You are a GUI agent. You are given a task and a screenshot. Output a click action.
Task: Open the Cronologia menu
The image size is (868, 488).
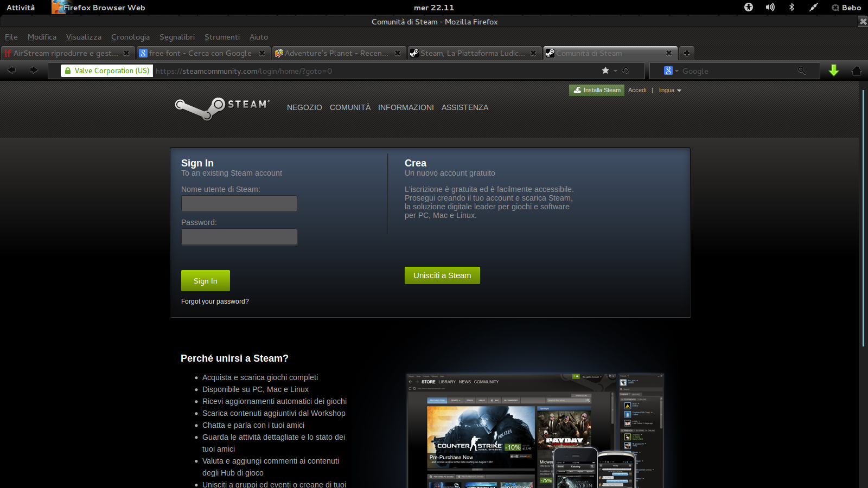click(130, 37)
